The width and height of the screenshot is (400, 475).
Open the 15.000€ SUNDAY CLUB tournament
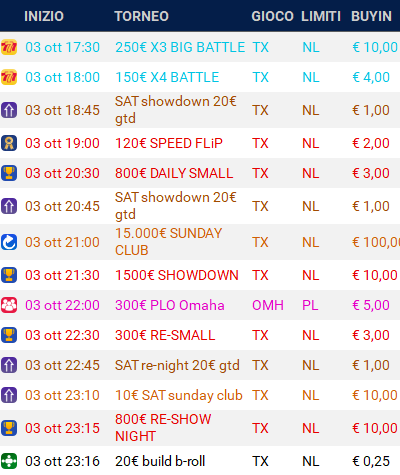[x=168, y=242]
